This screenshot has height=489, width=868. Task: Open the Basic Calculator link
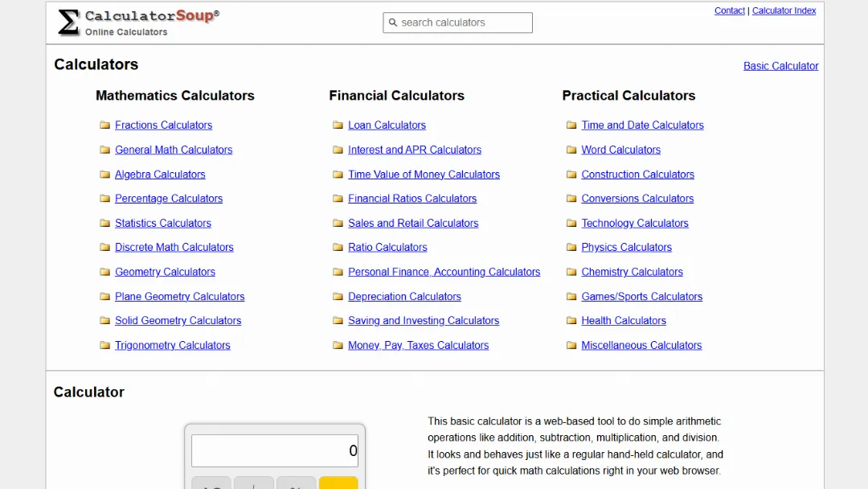coord(780,66)
